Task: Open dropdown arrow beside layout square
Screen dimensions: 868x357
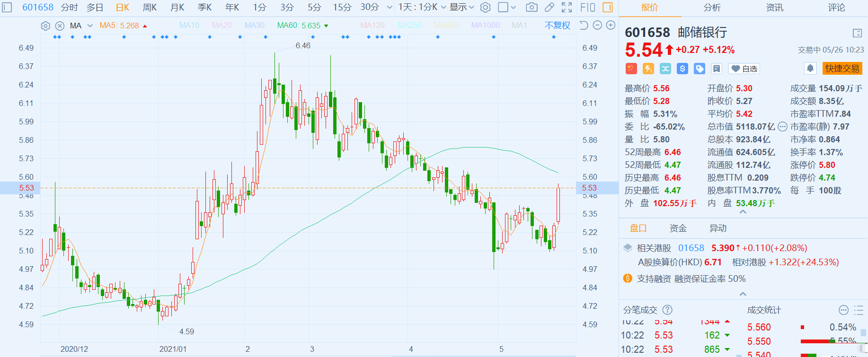Action: (x=514, y=8)
